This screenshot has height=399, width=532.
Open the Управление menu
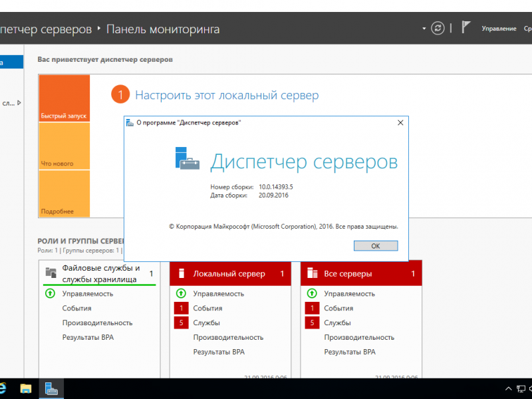[499, 29]
